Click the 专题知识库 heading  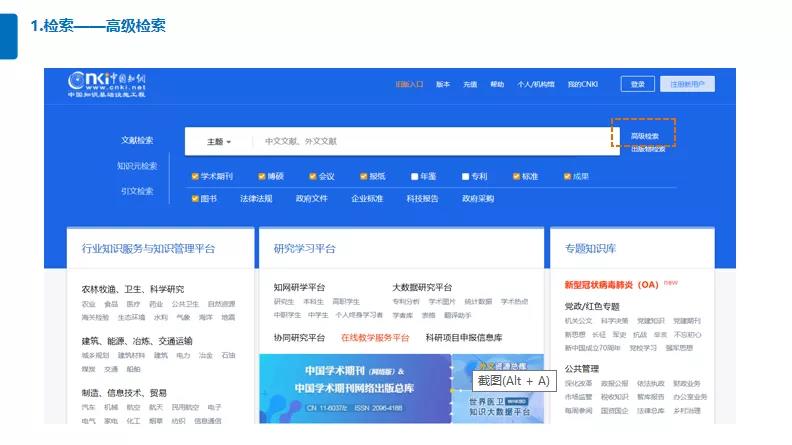590,249
